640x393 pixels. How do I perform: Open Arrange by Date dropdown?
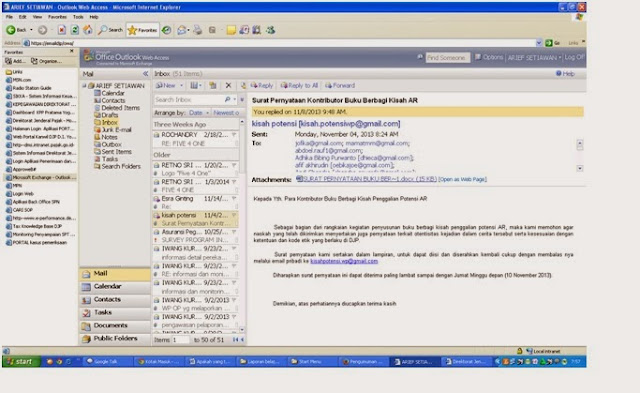pyautogui.click(x=199, y=113)
